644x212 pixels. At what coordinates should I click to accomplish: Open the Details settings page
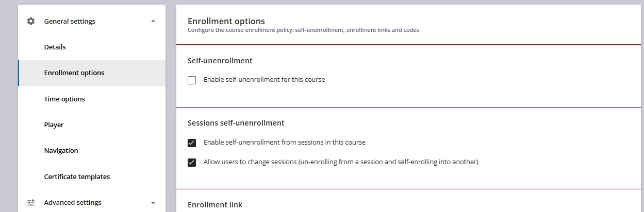pyautogui.click(x=55, y=47)
